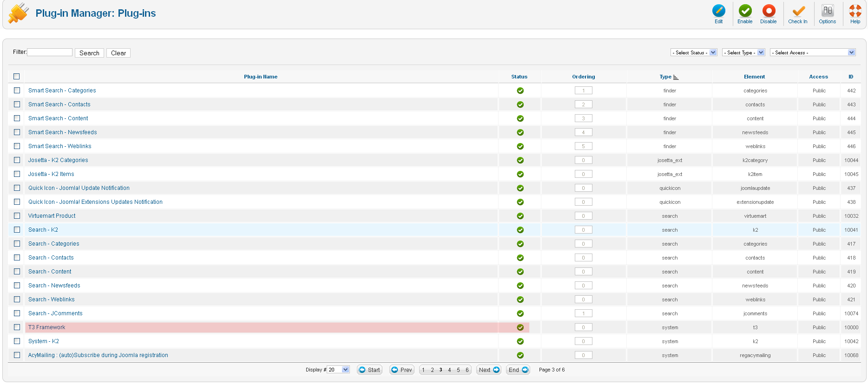Go to the Next page button
The height and width of the screenshot is (384, 868).
tap(489, 370)
